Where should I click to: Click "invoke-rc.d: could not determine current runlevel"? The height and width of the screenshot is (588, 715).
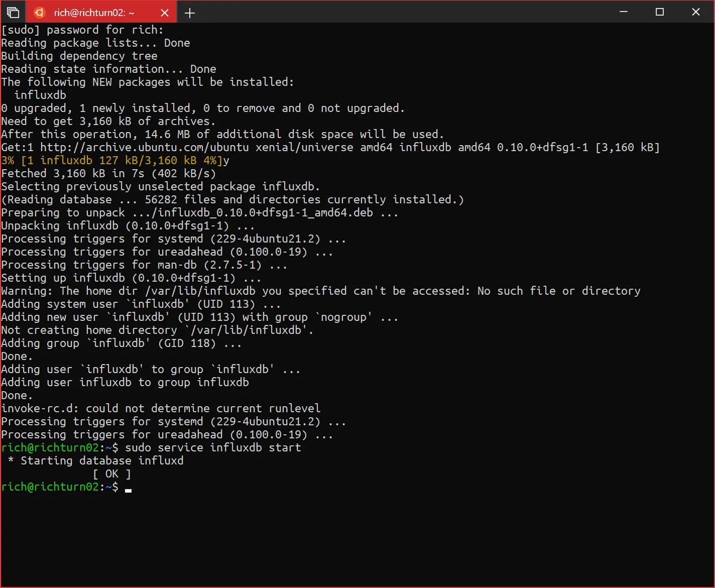(x=161, y=409)
